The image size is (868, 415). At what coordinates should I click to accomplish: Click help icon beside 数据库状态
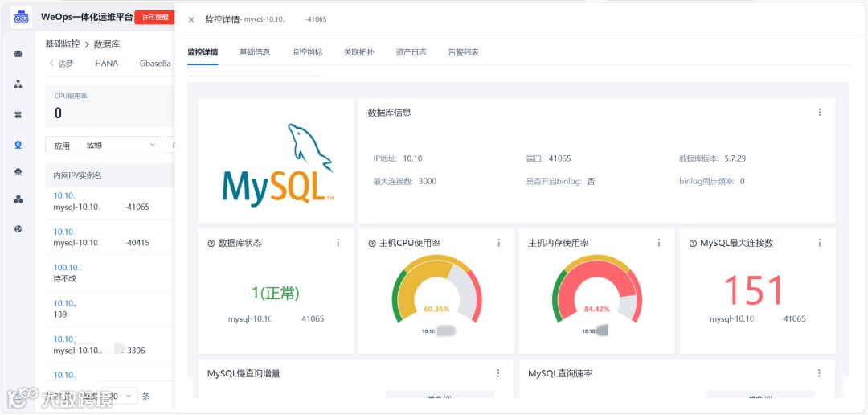[x=211, y=243]
